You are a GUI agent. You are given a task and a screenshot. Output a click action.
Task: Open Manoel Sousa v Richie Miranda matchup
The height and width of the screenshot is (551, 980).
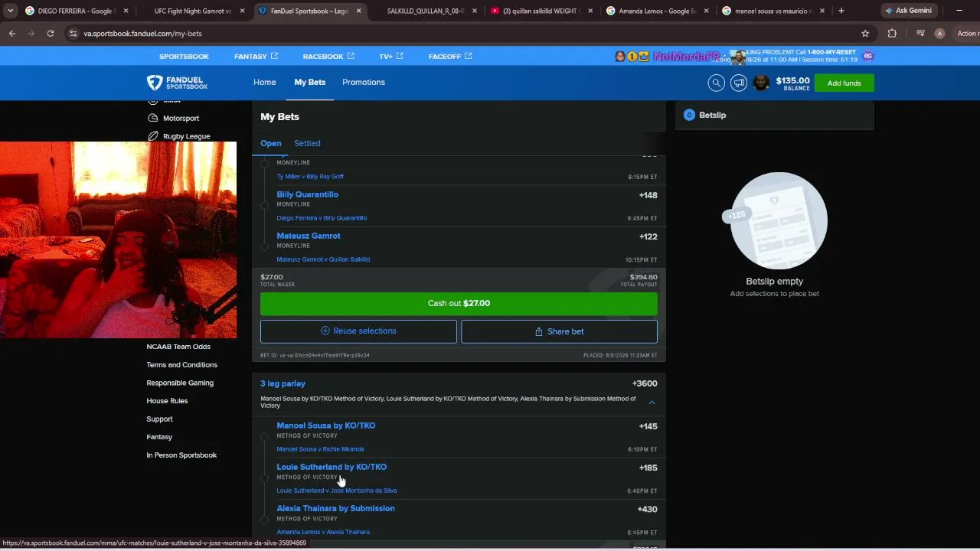pyautogui.click(x=320, y=449)
